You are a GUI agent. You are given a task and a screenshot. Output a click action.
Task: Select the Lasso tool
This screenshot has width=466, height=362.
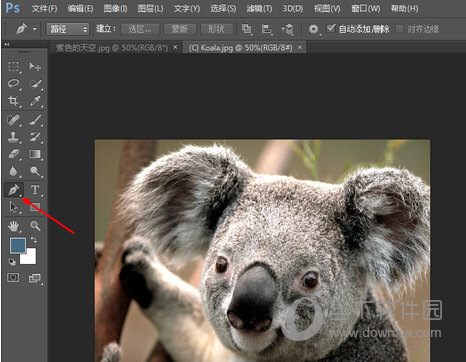click(13, 83)
